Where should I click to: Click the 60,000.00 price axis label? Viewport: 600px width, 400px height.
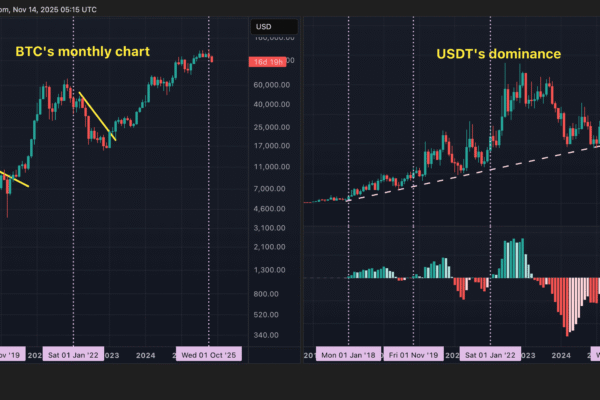(272, 85)
